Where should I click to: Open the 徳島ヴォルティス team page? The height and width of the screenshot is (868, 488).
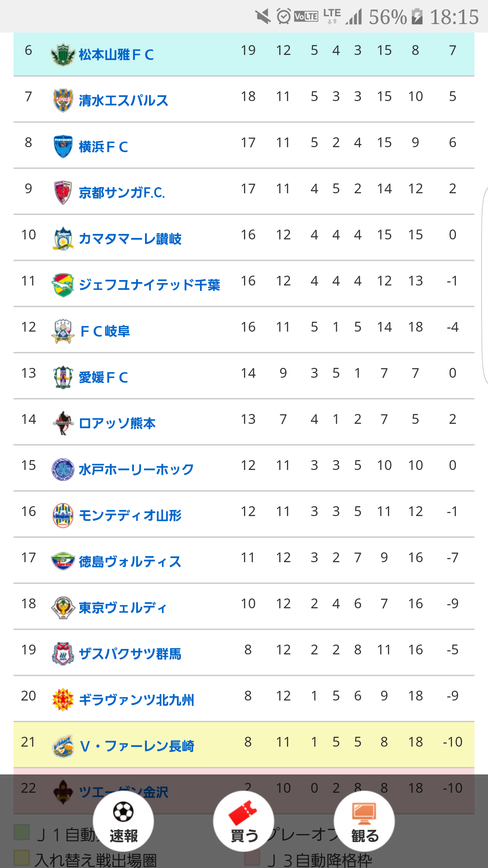pyautogui.click(x=130, y=562)
